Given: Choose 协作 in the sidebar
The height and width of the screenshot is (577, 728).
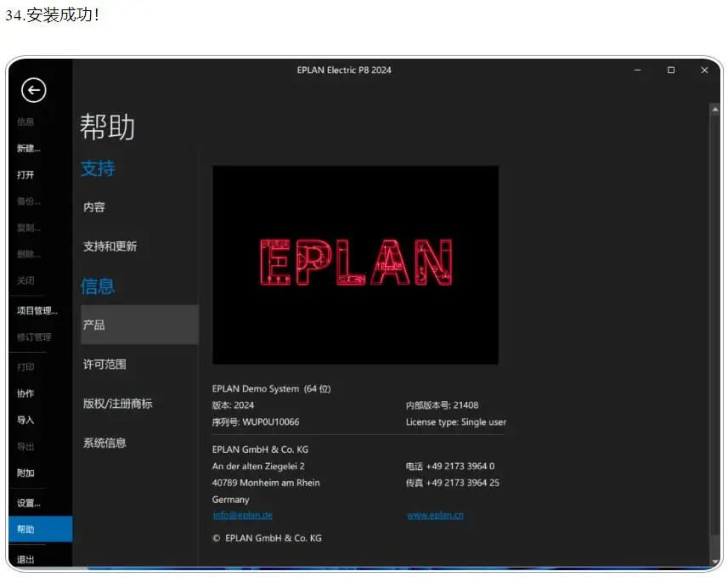Looking at the screenshot, I should (25, 393).
